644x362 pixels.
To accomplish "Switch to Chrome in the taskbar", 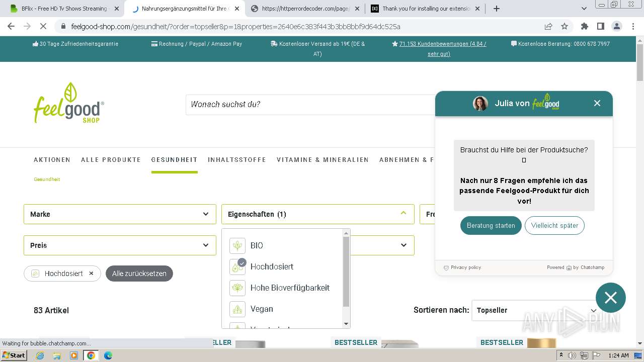I will pyautogui.click(x=91, y=355).
